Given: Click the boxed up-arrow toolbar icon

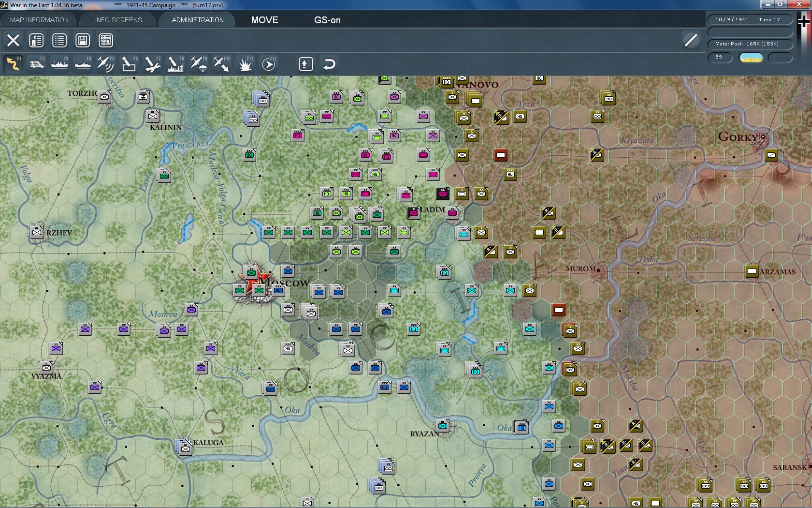Looking at the screenshot, I should [305, 64].
